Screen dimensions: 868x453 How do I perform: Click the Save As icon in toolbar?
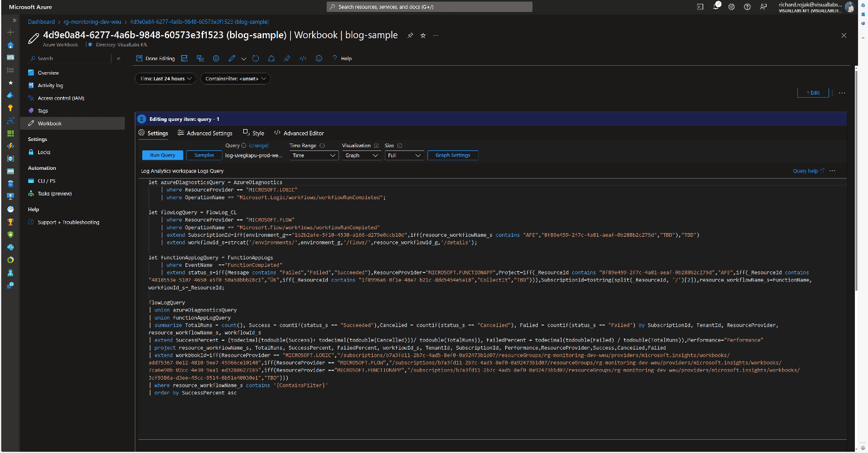[x=200, y=58]
